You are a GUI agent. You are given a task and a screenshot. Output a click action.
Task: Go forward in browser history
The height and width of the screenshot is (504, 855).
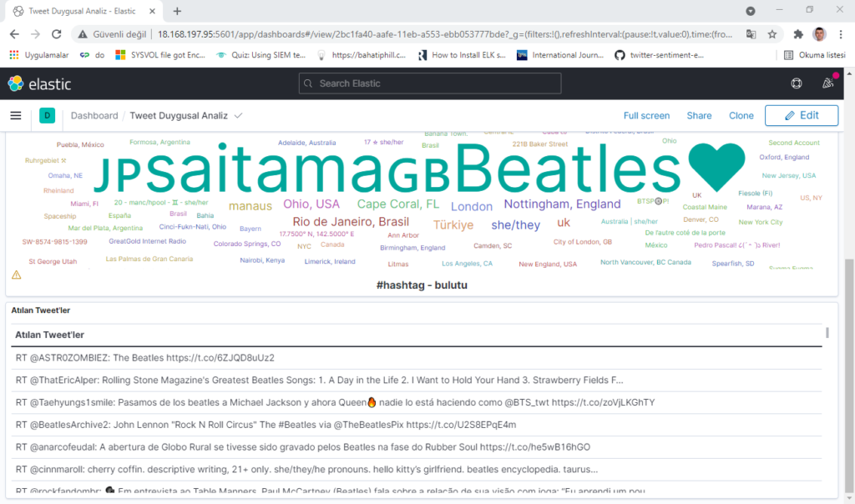(x=35, y=34)
